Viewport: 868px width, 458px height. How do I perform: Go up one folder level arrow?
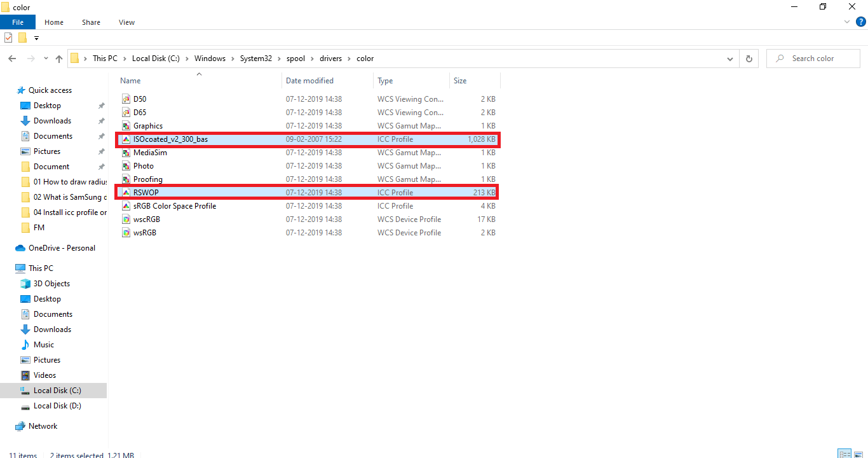coord(59,59)
